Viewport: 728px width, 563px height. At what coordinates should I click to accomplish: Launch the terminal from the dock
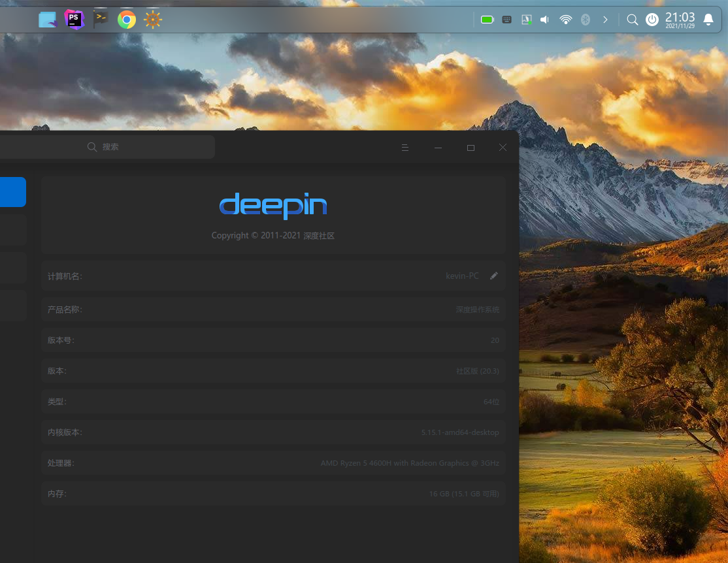pyautogui.click(x=100, y=20)
